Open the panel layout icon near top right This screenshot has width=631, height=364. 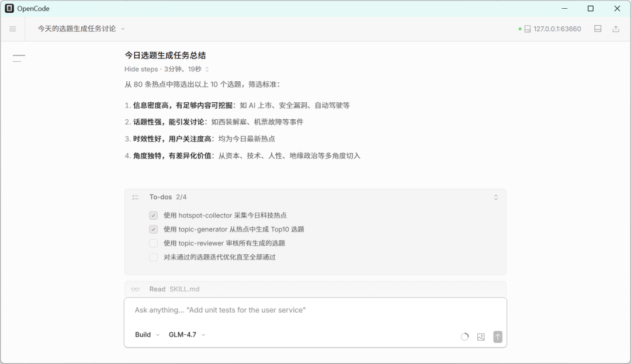(x=598, y=28)
